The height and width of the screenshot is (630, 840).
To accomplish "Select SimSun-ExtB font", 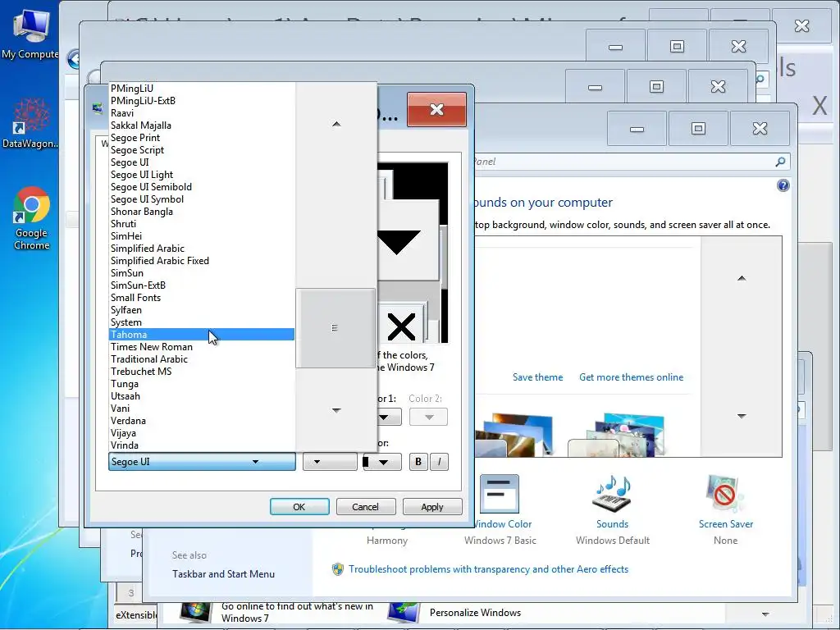I will (202, 285).
